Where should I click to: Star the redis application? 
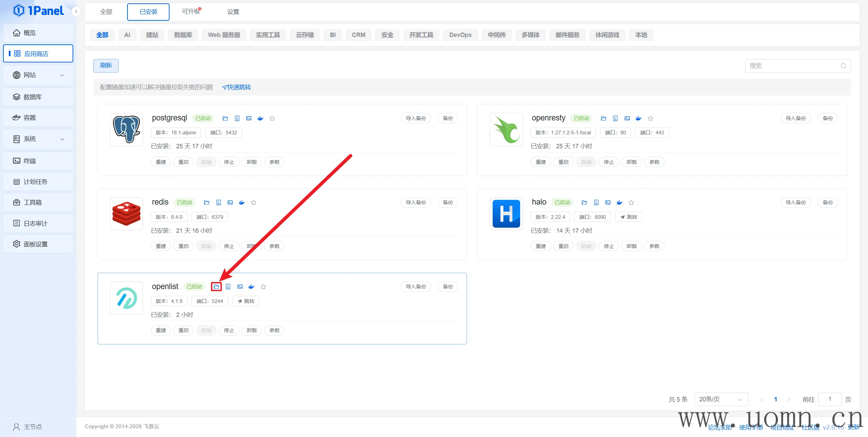254,203
